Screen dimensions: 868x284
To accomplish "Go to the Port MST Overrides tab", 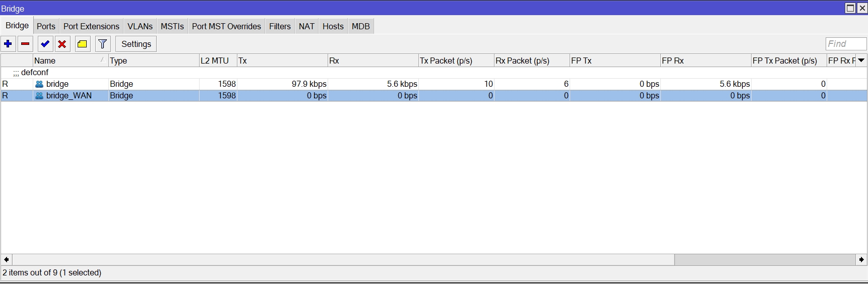I will 226,26.
